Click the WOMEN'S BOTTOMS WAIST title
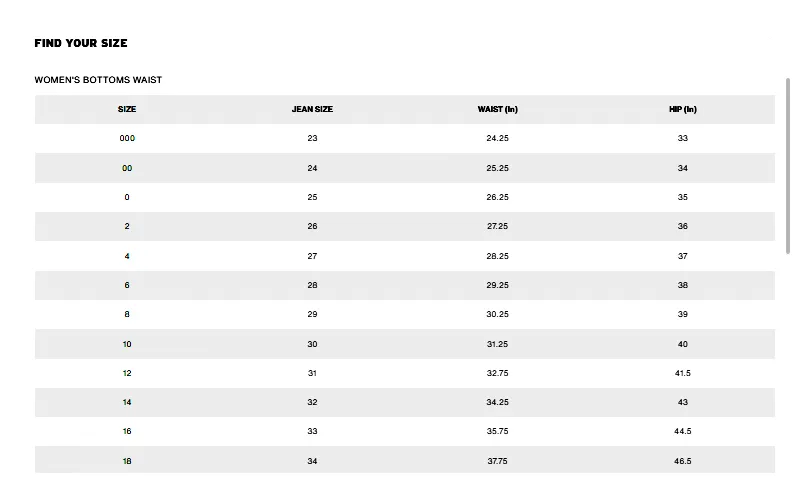This screenshot has height=498, width=812. pos(98,80)
